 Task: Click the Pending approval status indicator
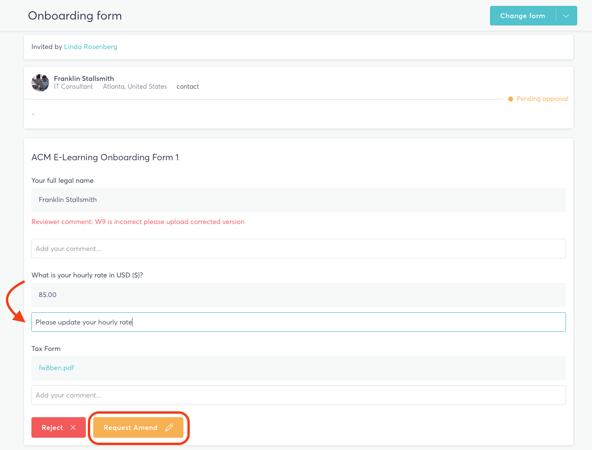[x=538, y=99]
